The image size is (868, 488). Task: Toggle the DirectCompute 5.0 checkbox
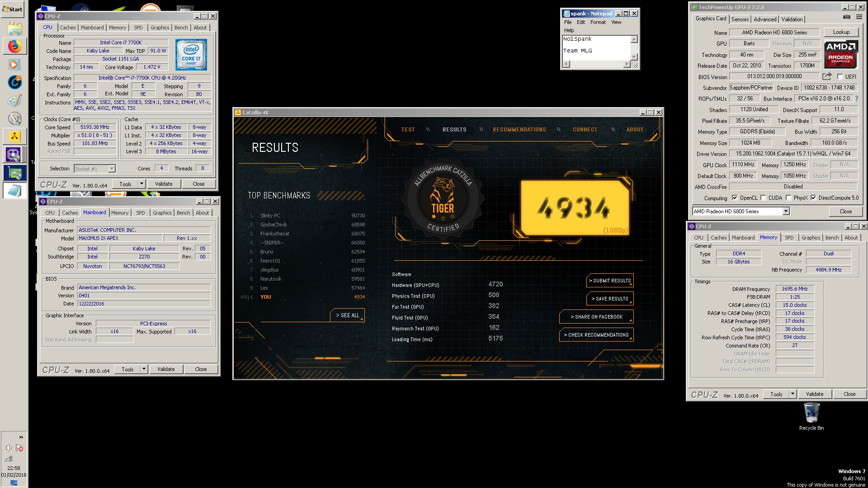click(813, 198)
